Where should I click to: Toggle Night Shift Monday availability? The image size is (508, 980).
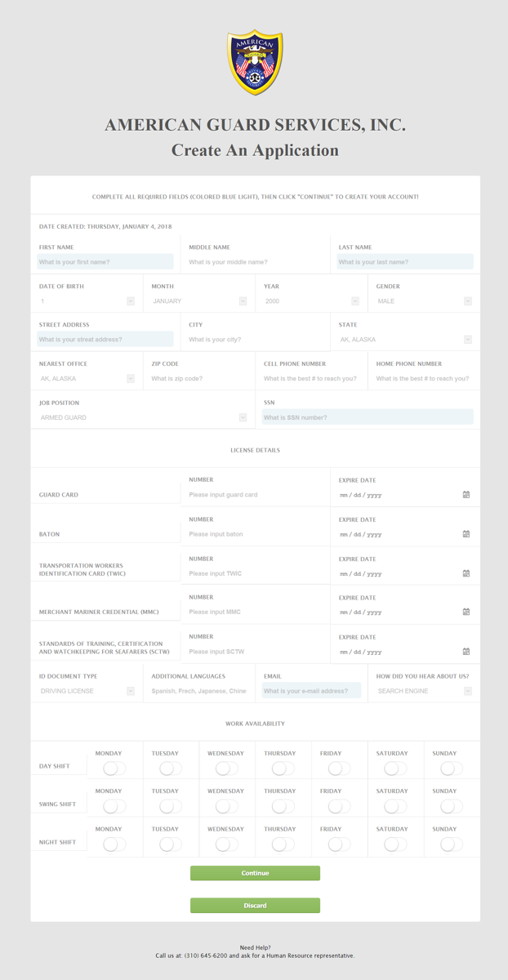(114, 844)
